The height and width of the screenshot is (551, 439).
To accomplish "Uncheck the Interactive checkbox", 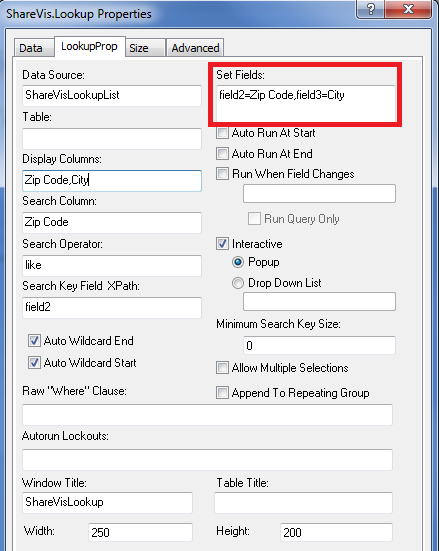I will [222, 244].
